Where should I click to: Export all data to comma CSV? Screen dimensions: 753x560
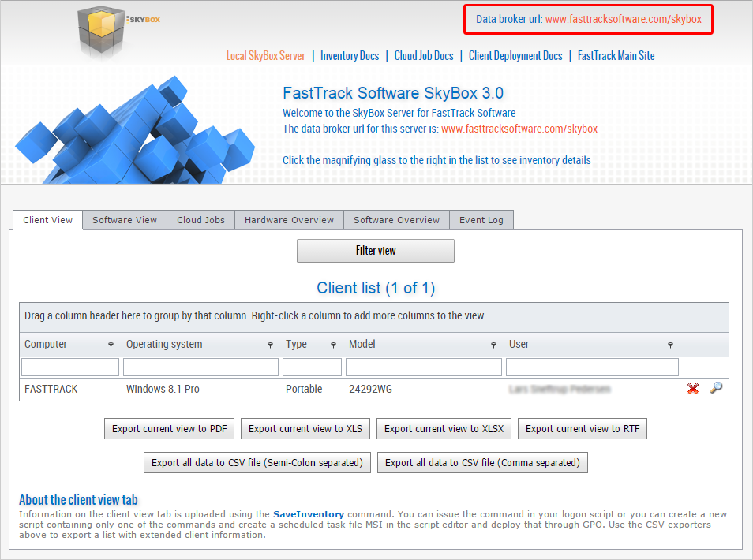482,462
